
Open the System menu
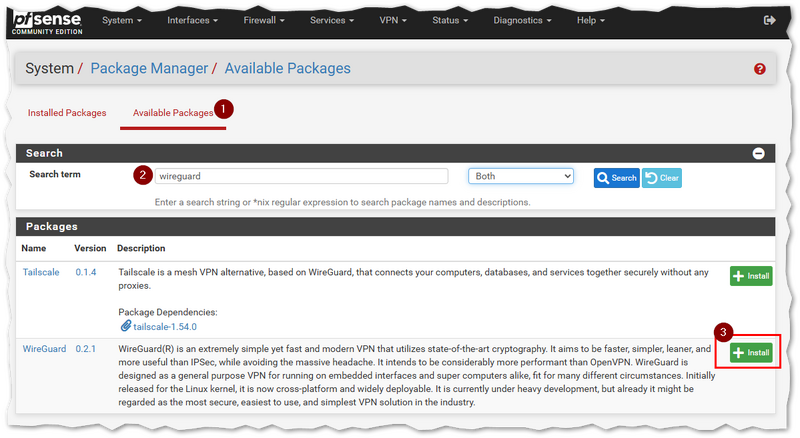point(122,20)
